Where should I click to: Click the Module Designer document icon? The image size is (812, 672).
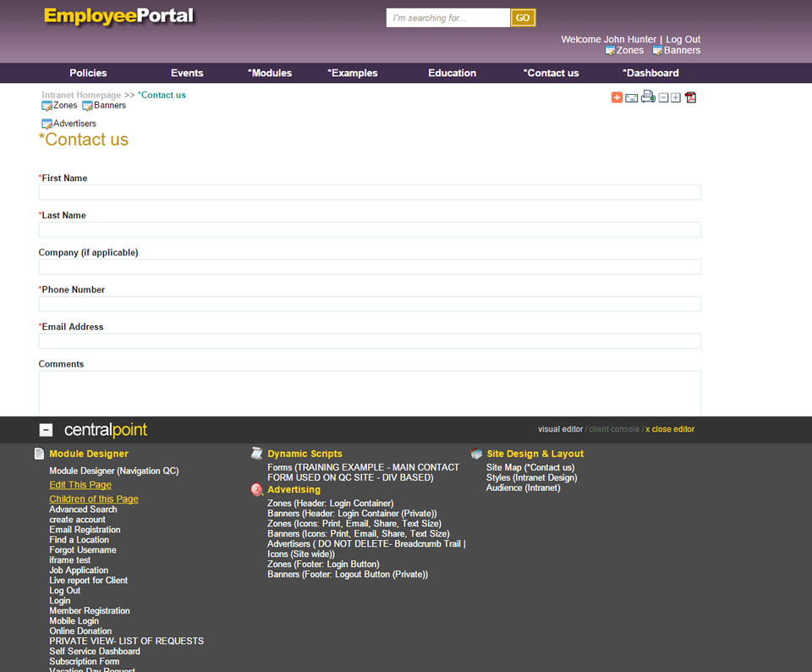pos(39,454)
